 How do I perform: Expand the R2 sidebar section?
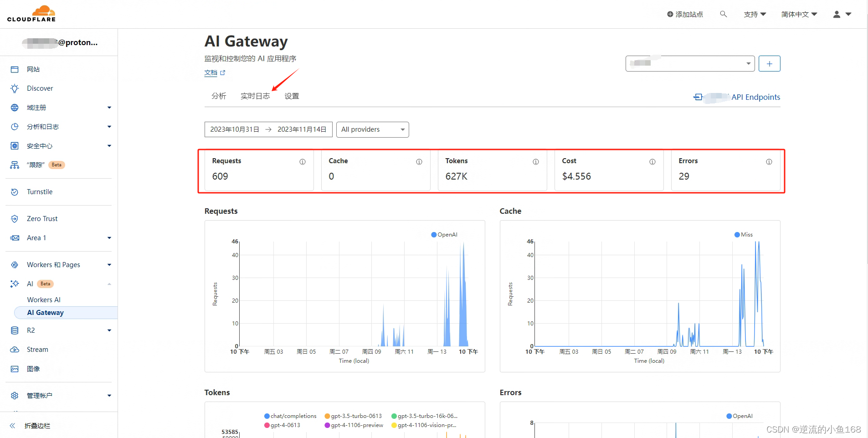click(109, 330)
